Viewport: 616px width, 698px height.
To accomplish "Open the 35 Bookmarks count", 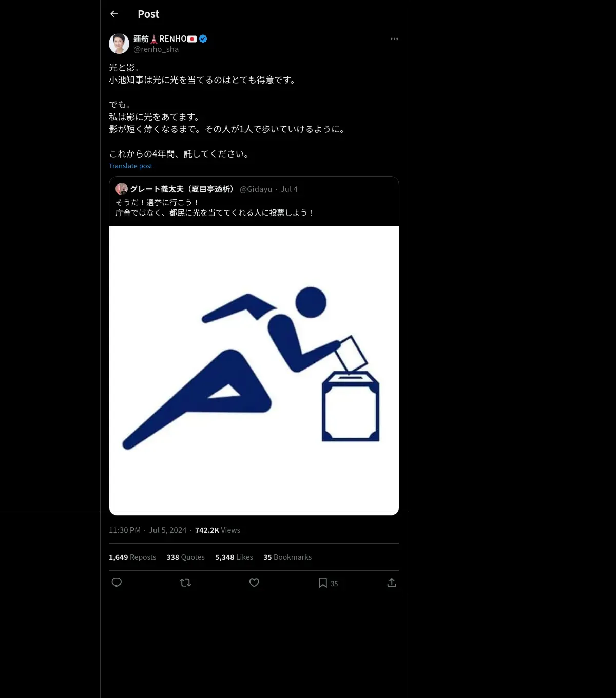I will (x=287, y=557).
